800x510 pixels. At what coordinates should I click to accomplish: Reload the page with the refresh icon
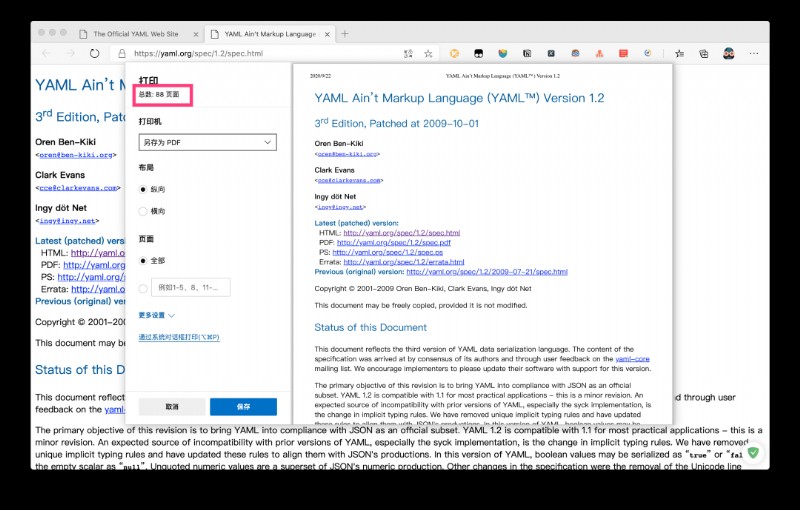click(94, 54)
